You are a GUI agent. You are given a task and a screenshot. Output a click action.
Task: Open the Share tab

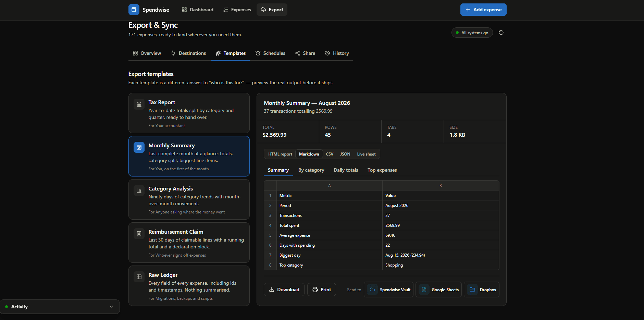pyautogui.click(x=305, y=53)
